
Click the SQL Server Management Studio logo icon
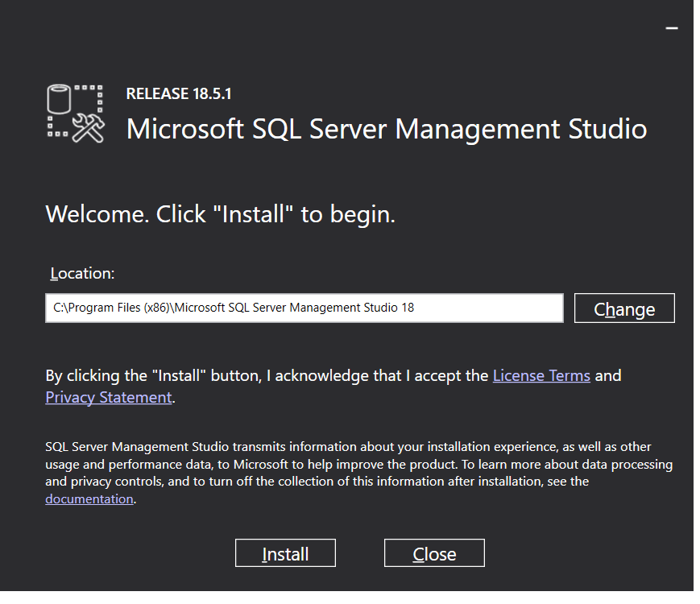click(76, 114)
